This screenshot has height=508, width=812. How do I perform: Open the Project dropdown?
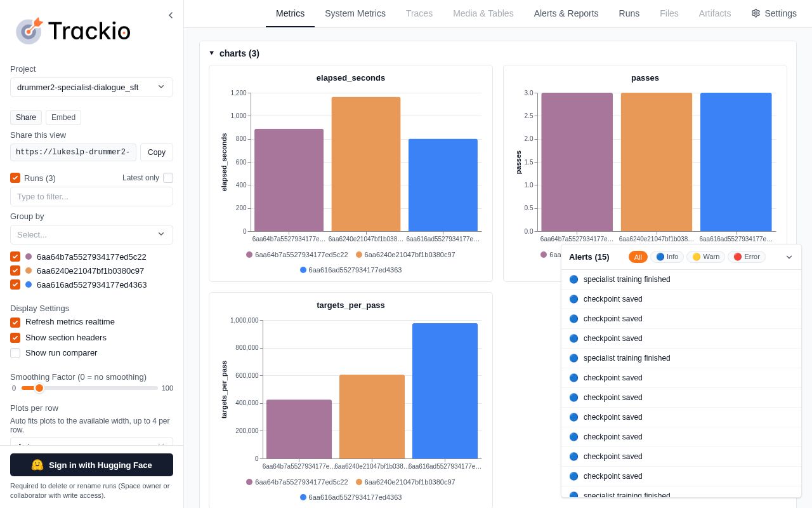pyautogui.click(x=91, y=87)
